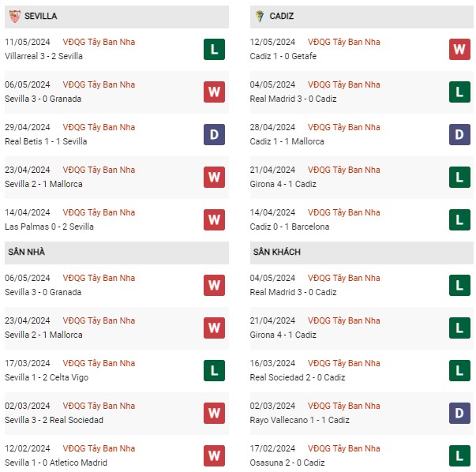
Task: Click the L badge for Sevilla 1 - 2 Celta Vigo
Action: pyautogui.click(x=215, y=370)
